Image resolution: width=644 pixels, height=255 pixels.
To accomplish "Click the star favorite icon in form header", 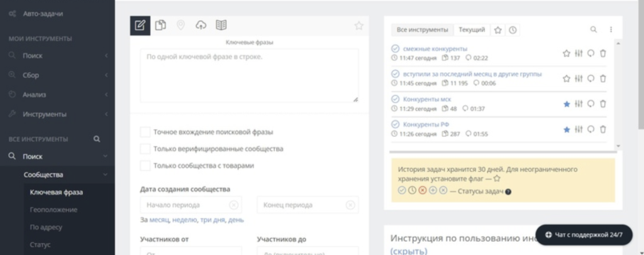I will (359, 26).
